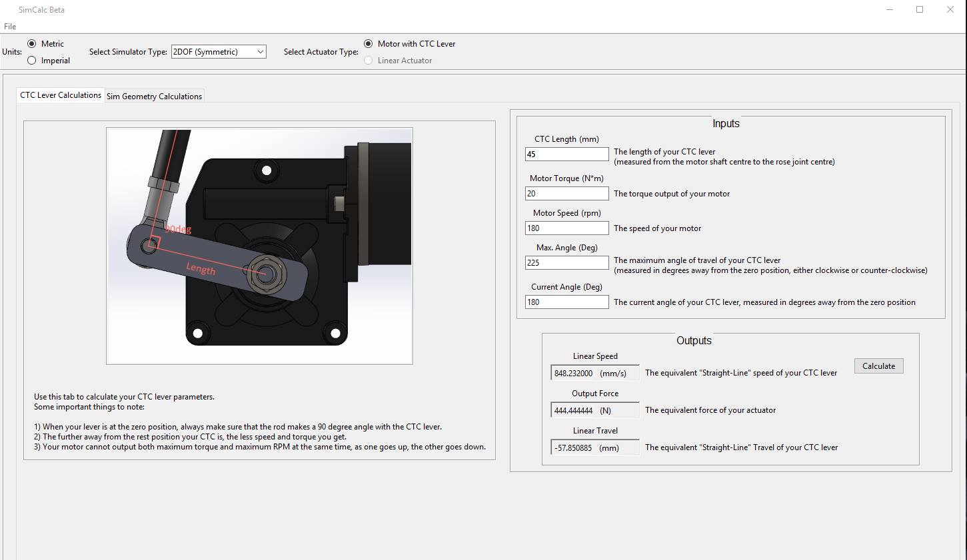Maximize the SimCalc Beta window
Image resolution: width=967 pixels, height=560 pixels.
pyautogui.click(x=920, y=9)
